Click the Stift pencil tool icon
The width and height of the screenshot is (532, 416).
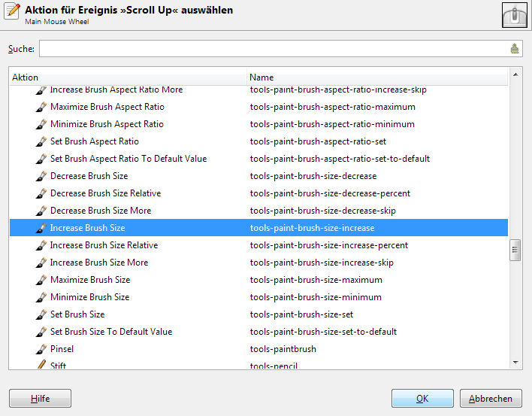(41, 366)
